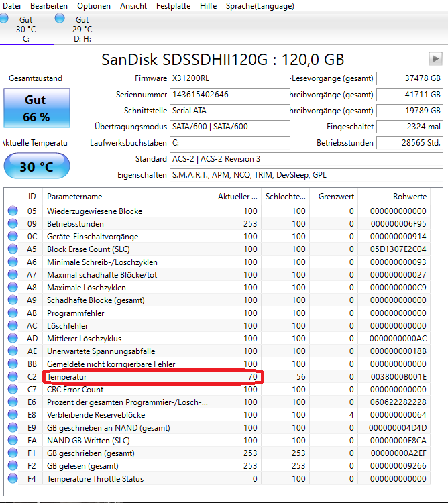
Task: Click the Grenzwert column header
Action: click(334, 197)
